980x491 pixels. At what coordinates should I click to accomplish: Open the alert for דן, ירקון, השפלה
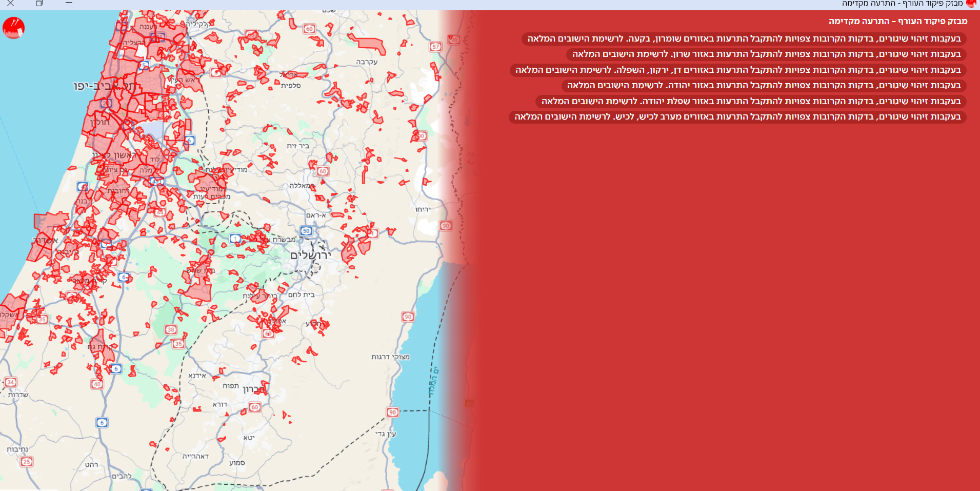[x=737, y=70]
